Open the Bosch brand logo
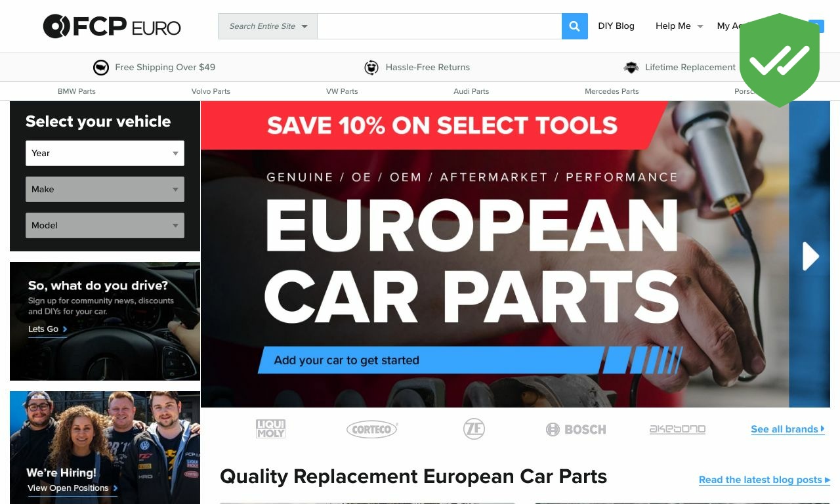This screenshot has width=840, height=504. pos(576,429)
